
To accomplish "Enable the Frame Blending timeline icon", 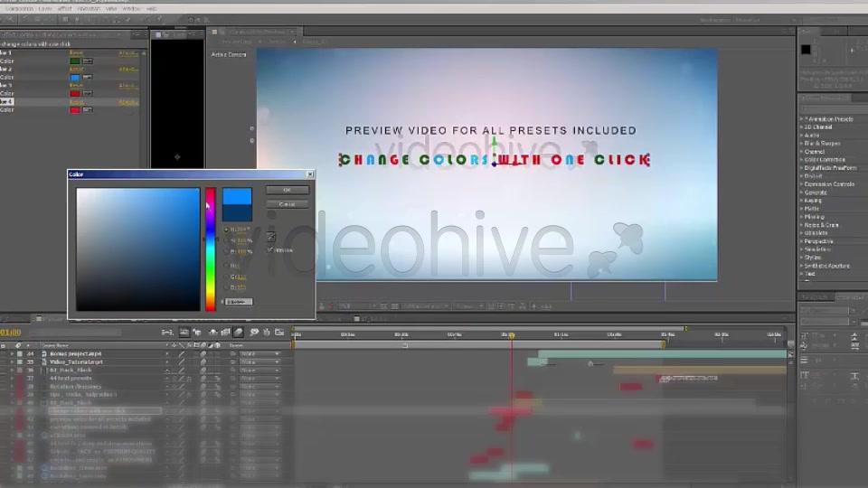I will click(225, 332).
